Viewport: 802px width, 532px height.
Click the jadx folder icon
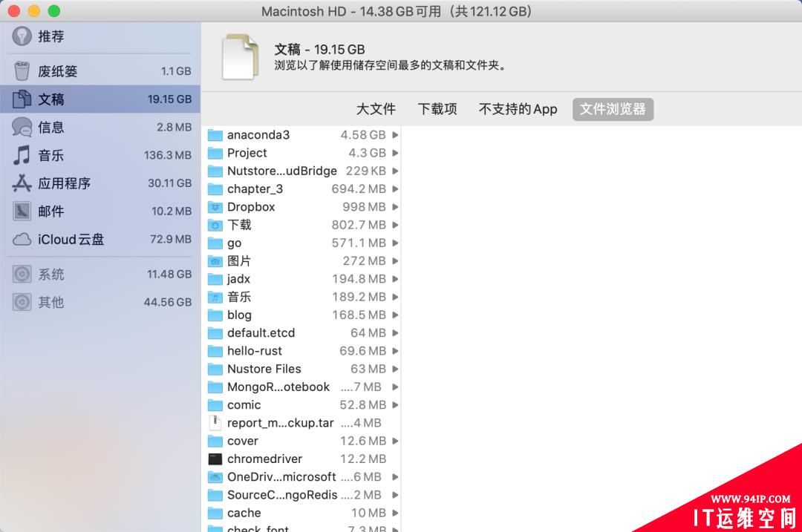coord(215,279)
